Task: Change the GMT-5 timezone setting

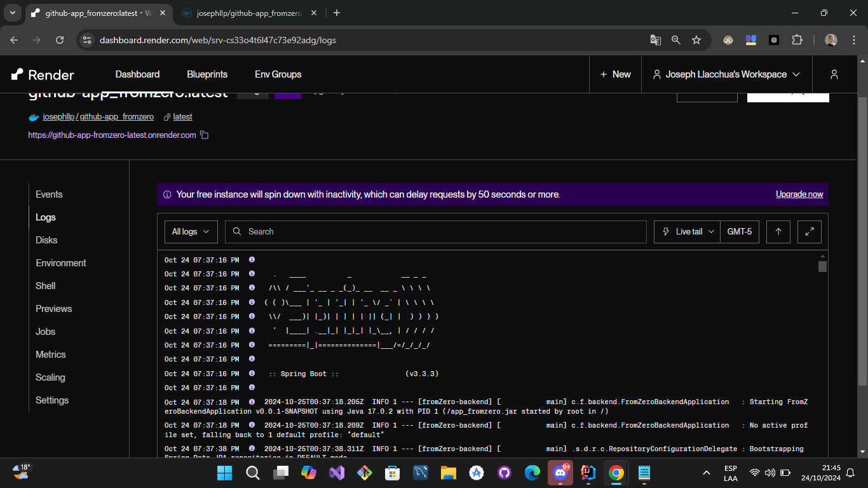Action: [740, 232]
